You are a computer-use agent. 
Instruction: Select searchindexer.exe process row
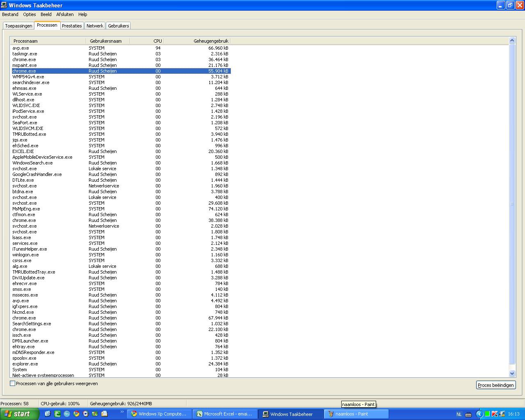coord(121,82)
